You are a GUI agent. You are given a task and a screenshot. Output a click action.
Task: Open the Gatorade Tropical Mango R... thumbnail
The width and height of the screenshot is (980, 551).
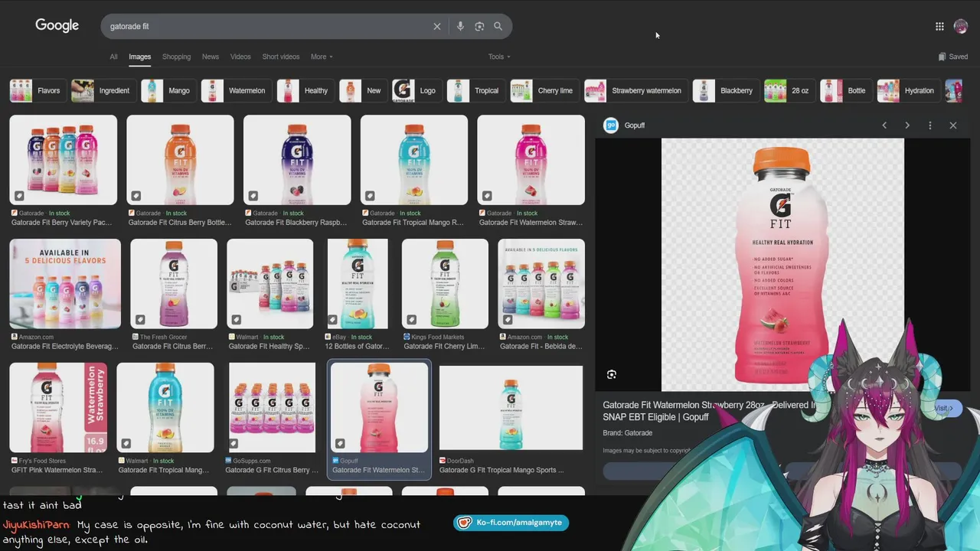pyautogui.click(x=414, y=160)
